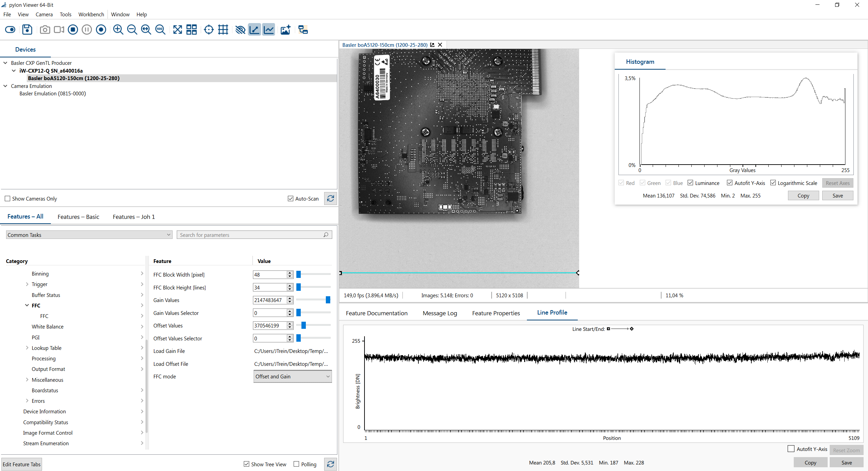Open the Workbench menu

pos(91,14)
